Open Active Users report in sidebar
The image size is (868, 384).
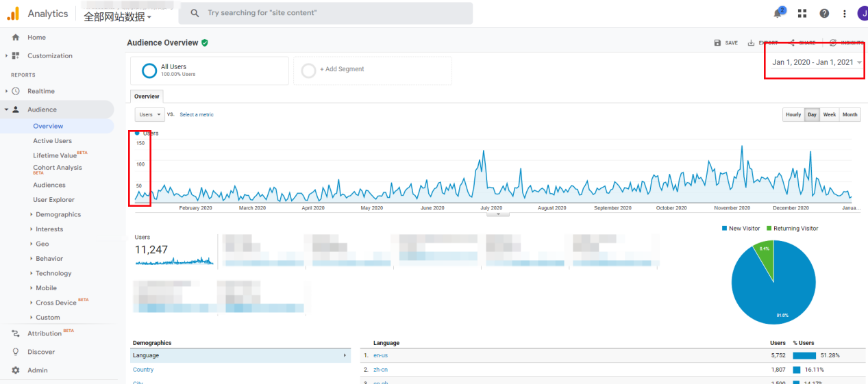pos(52,141)
